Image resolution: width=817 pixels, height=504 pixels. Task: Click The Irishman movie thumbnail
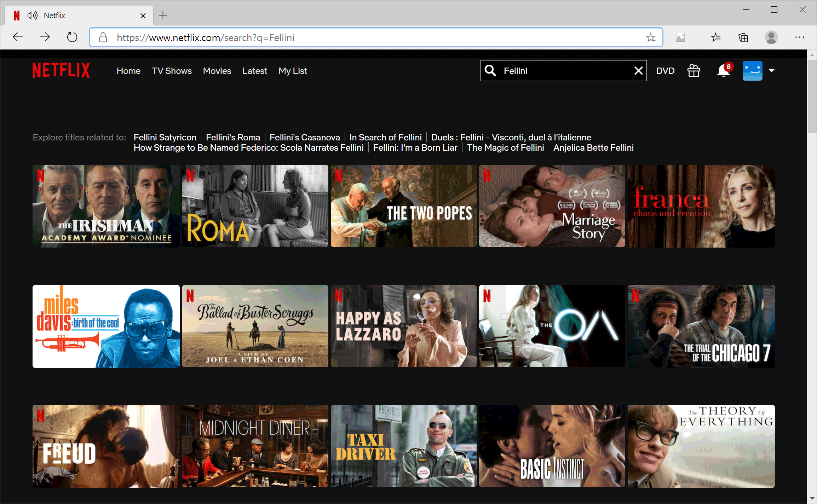coord(106,207)
